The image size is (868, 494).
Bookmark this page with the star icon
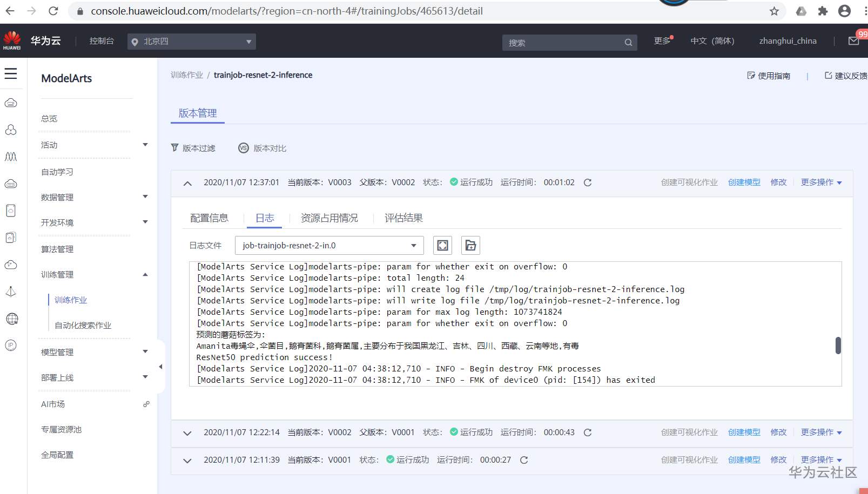point(774,11)
